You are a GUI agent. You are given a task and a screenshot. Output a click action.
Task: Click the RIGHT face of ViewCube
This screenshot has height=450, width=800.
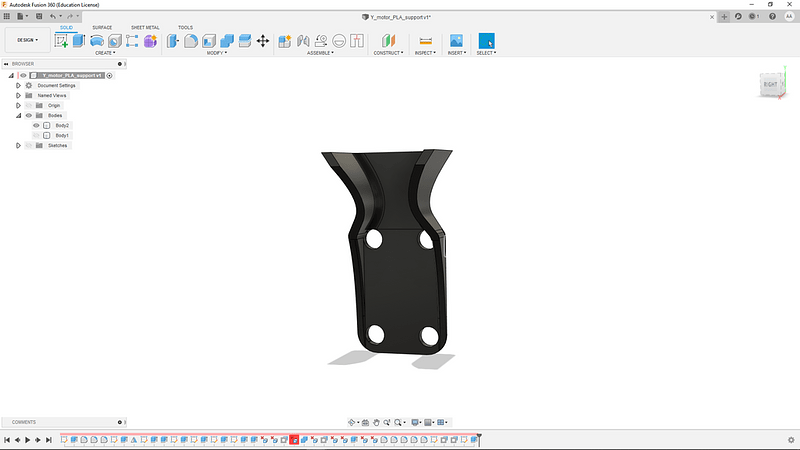coord(770,84)
